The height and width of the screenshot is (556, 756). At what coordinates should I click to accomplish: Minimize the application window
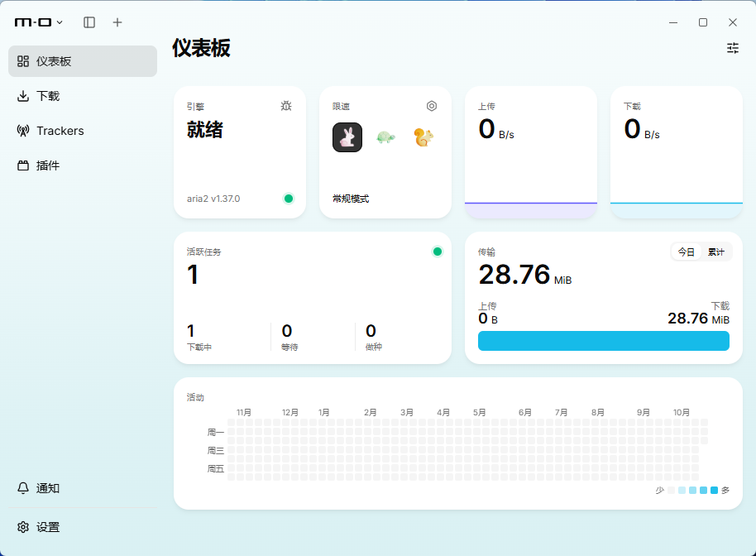coord(673,22)
